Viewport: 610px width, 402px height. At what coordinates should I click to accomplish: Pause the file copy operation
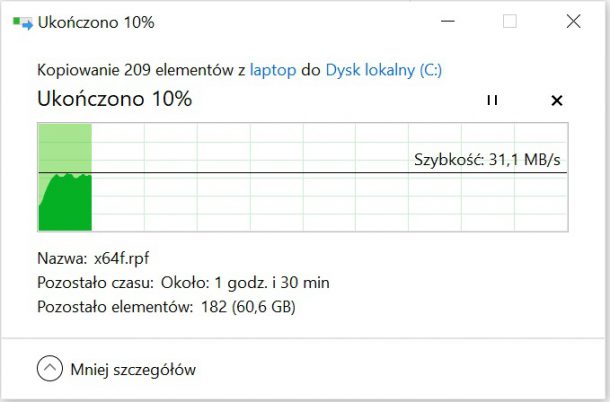[x=492, y=100]
